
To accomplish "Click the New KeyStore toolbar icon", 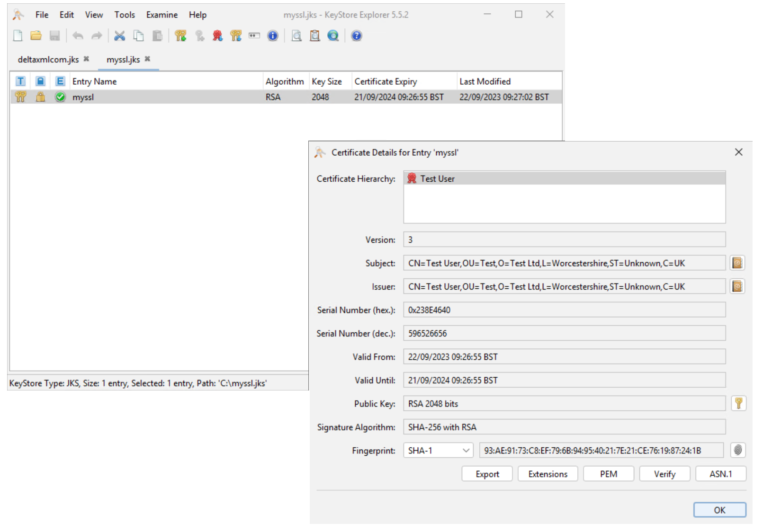I will [18, 35].
